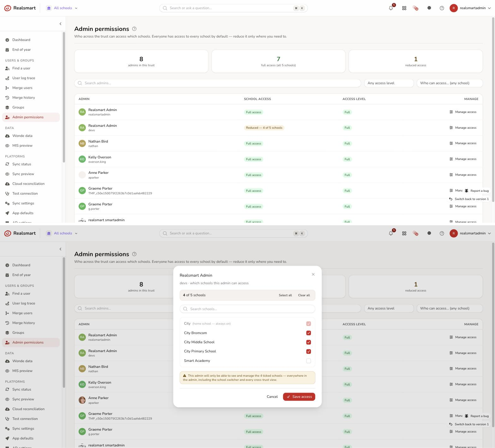This screenshot has width=495, height=448.
Task: Click Wonde data cloud icon in undimmed sidebar
Action: tap(7, 136)
